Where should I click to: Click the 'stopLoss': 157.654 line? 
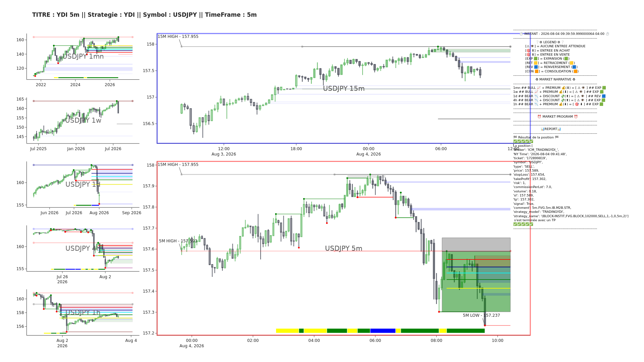coord(529,175)
